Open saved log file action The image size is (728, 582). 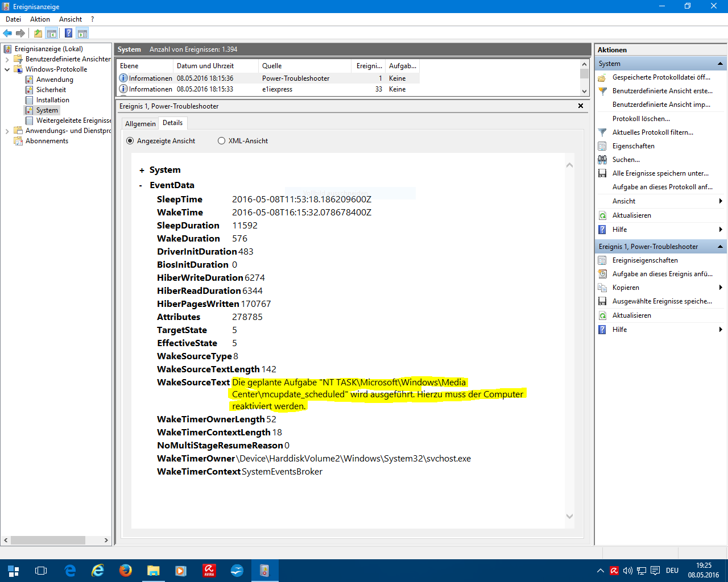[661, 77]
